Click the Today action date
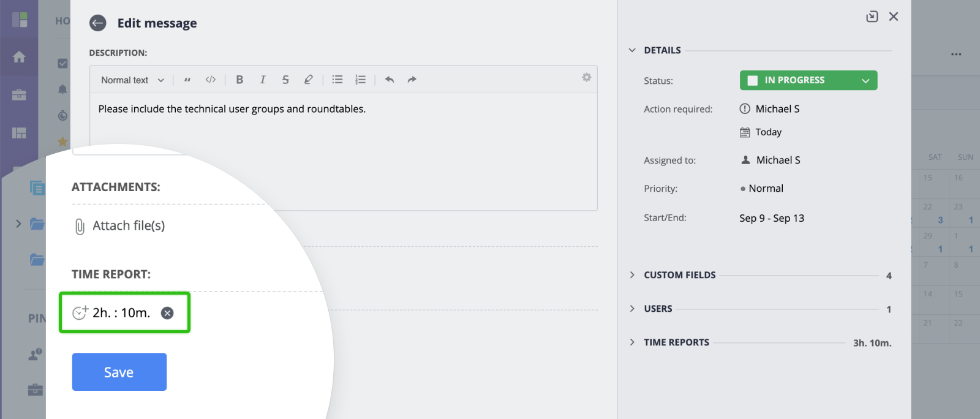 point(768,132)
